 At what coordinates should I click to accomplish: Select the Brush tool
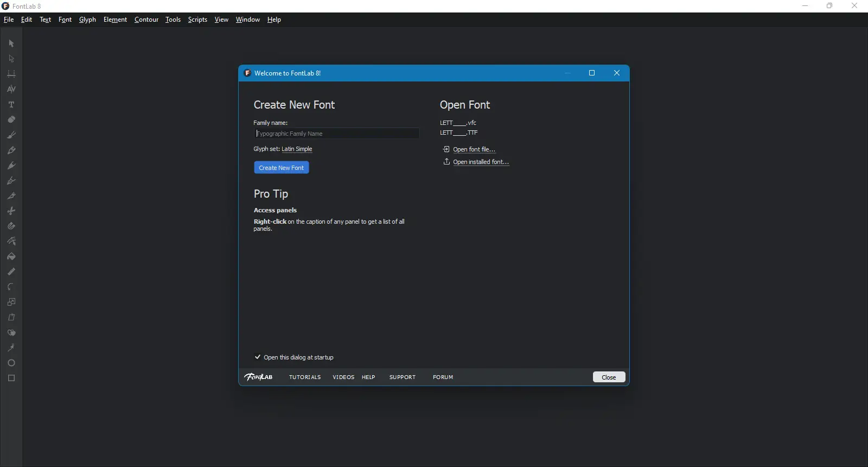(x=11, y=135)
